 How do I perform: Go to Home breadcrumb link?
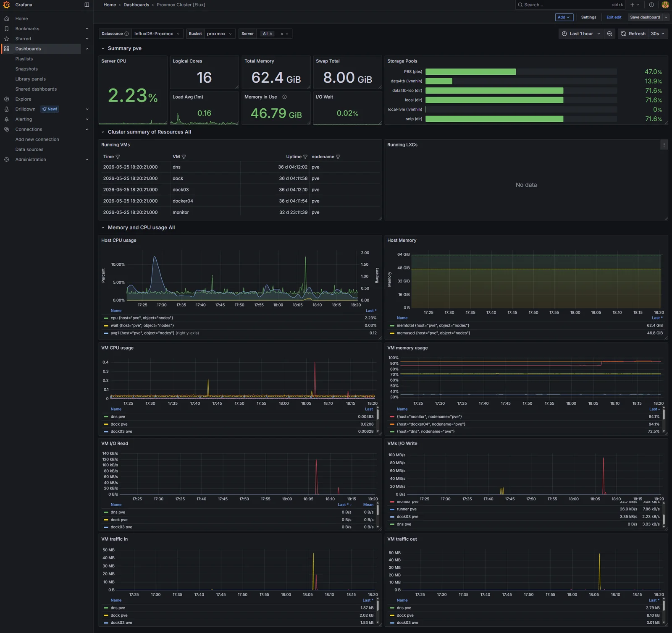coord(110,5)
